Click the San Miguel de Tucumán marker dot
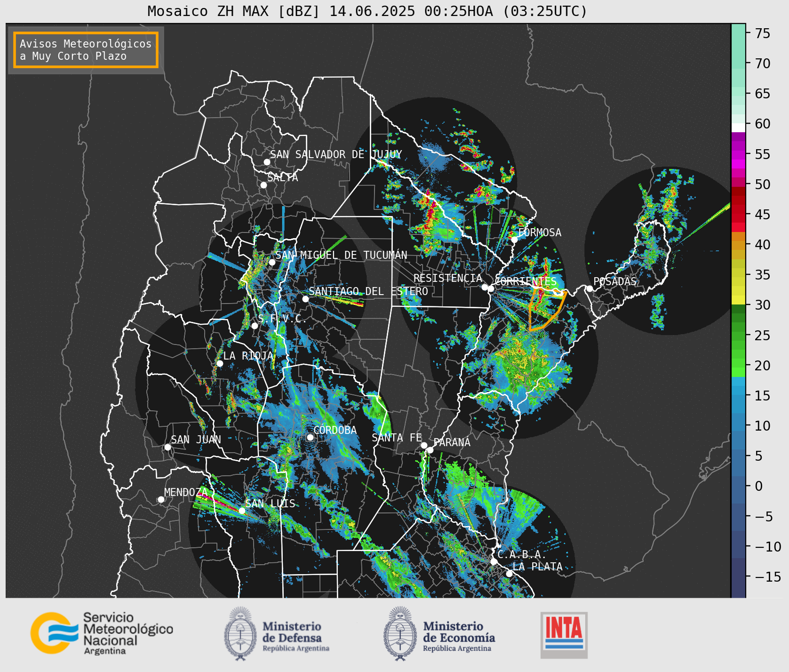The height and width of the screenshot is (672, 789). 271,262
